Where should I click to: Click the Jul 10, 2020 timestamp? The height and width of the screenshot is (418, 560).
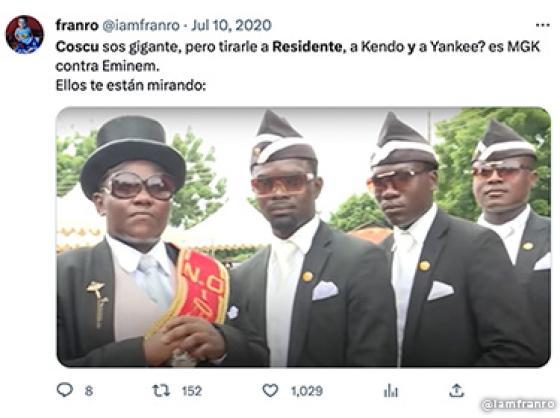coord(231,25)
